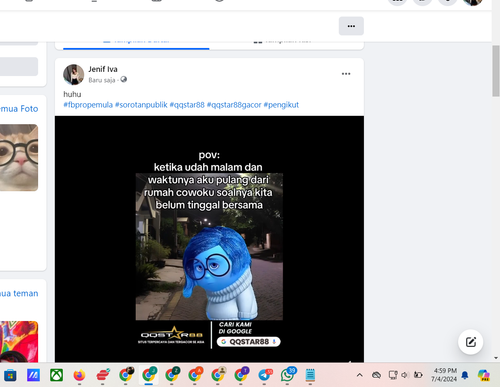Open the 'Baru saja' post timestamp
Image resolution: width=500 pixels, height=387 pixels.
click(102, 80)
